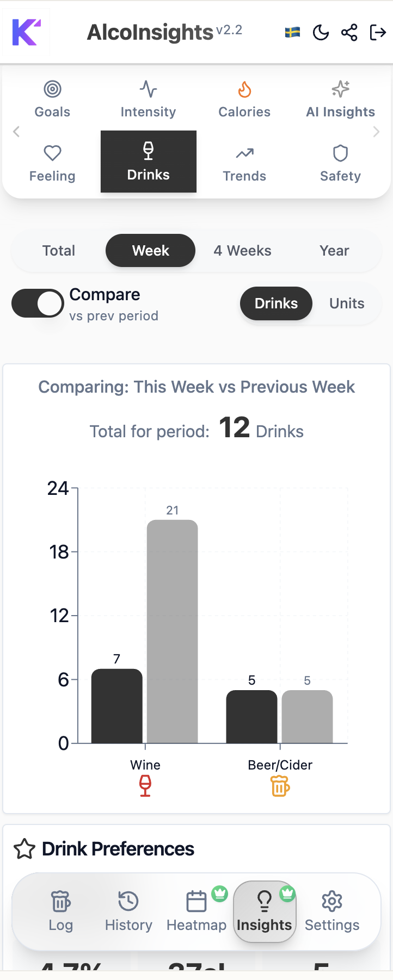Share the app with the share icon
The width and height of the screenshot is (393, 980).
click(x=349, y=32)
